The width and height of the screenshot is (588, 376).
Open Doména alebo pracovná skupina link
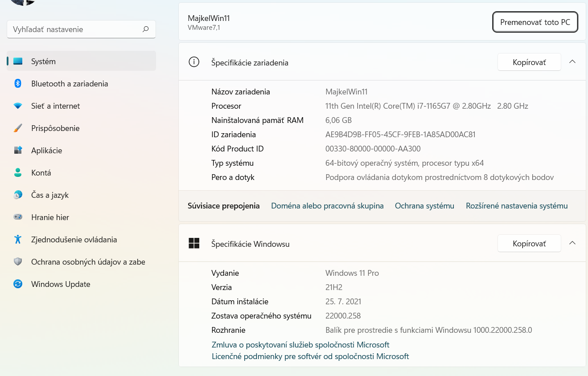tap(327, 206)
